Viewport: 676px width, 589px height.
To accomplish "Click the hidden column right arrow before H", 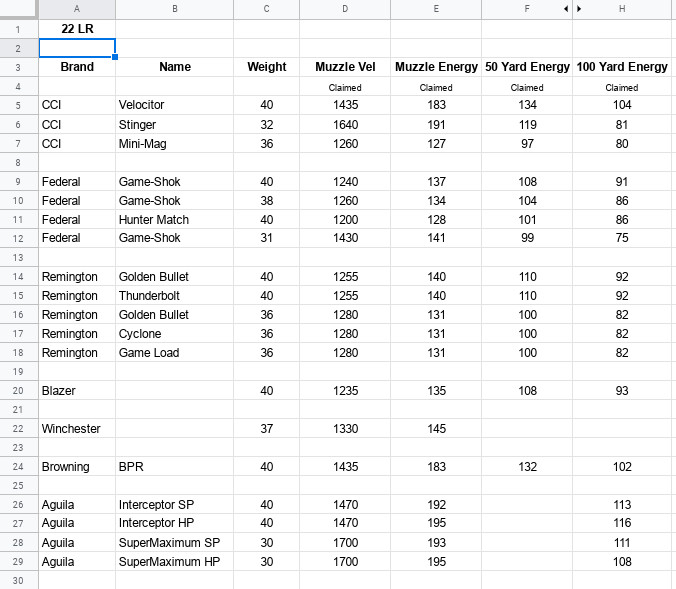I will tap(579, 9).
